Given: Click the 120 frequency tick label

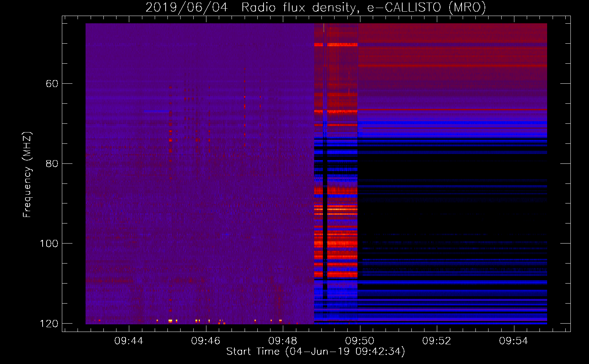Looking at the screenshot, I should pyautogui.click(x=49, y=324).
